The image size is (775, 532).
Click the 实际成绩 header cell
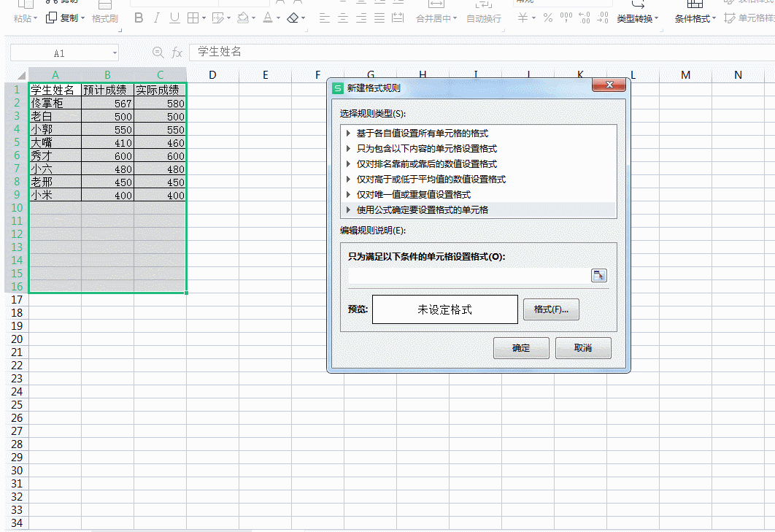[160, 90]
